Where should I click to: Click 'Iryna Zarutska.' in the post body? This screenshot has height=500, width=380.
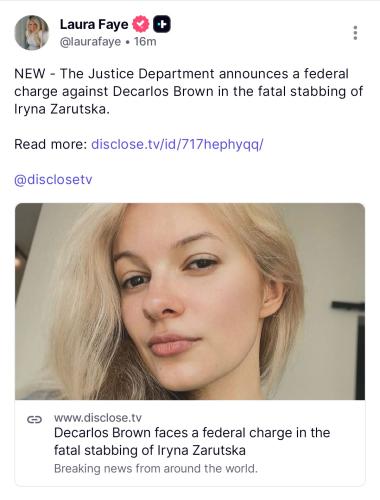tap(62, 109)
